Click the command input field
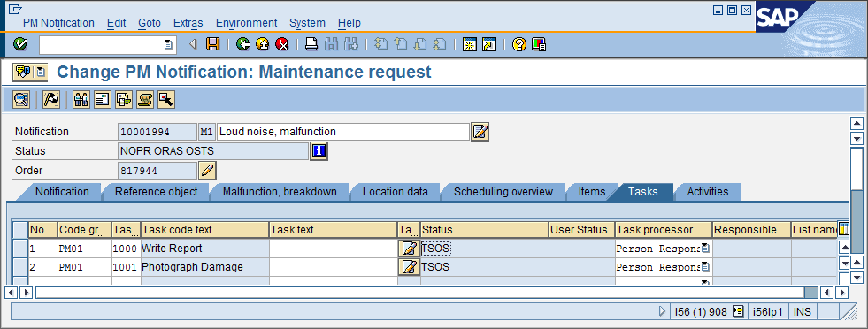The image size is (868, 329). [x=102, y=45]
